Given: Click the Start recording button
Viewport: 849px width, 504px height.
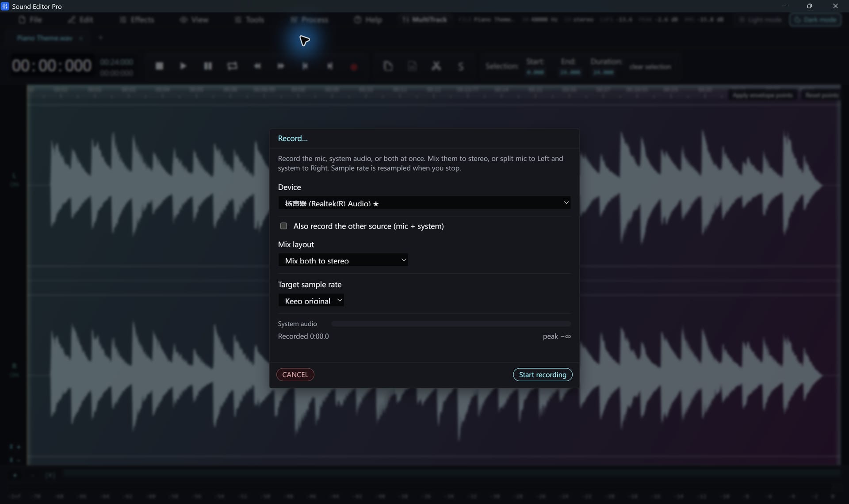Looking at the screenshot, I should [543, 374].
